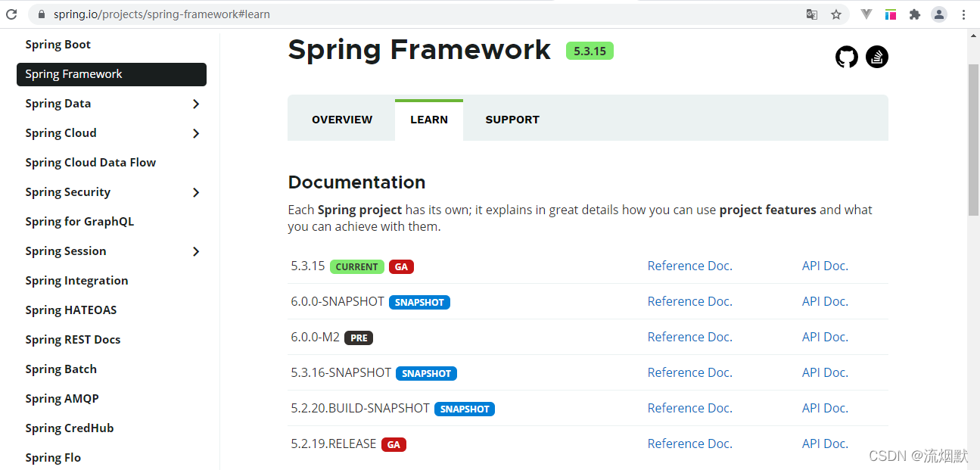Screen dimensions: 980x470
Task: Click the red GA badge beside 5.3.15
Action: 401,266
